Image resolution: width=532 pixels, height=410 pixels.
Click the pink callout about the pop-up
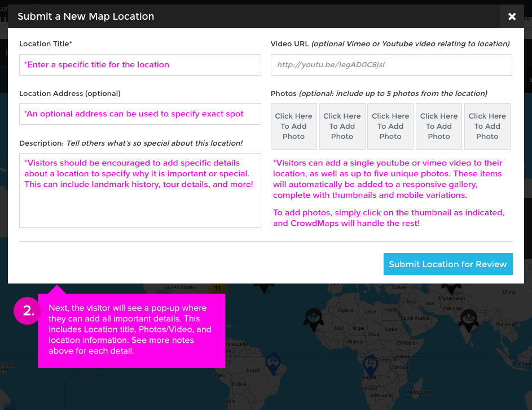[131, 330]
